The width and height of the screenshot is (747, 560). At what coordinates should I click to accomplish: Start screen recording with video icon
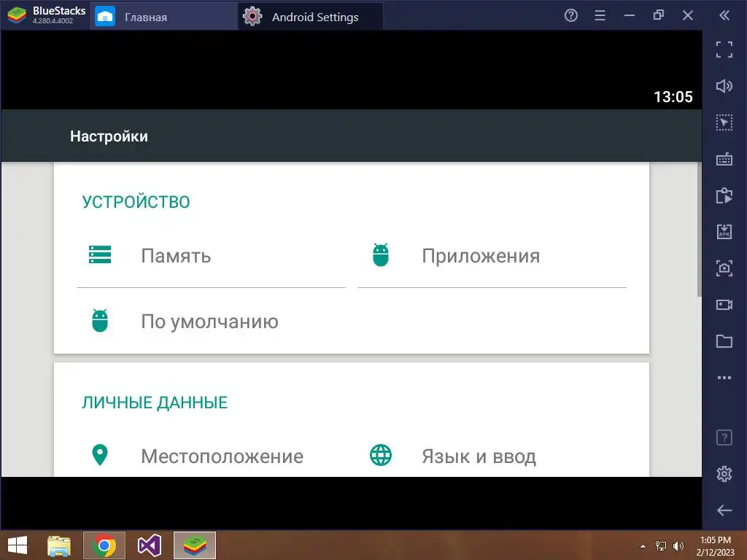(724, 305)
